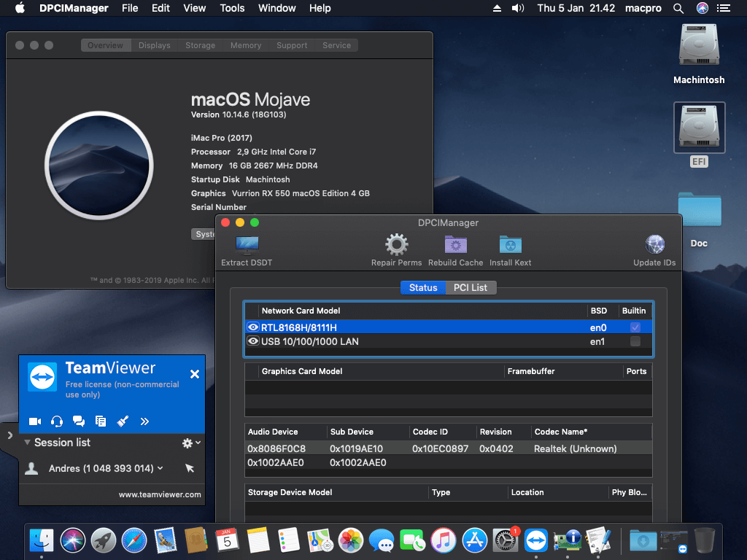Open Install Kext in DPCIManager
The width and height of the screenshot is (747, 560).
coord(510,245)
